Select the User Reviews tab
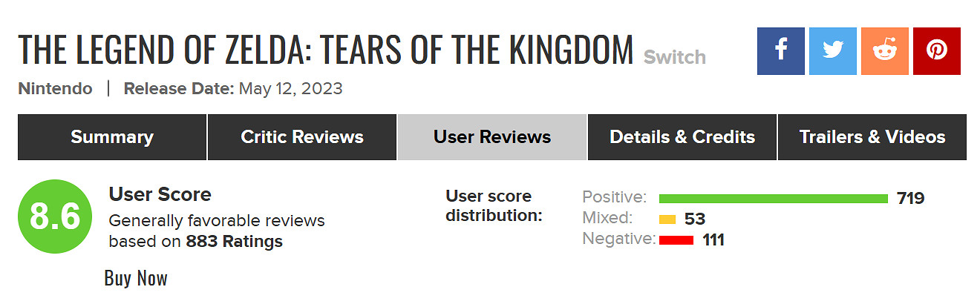The height and width of the screenshot is (304, 980). click(492, 137)
